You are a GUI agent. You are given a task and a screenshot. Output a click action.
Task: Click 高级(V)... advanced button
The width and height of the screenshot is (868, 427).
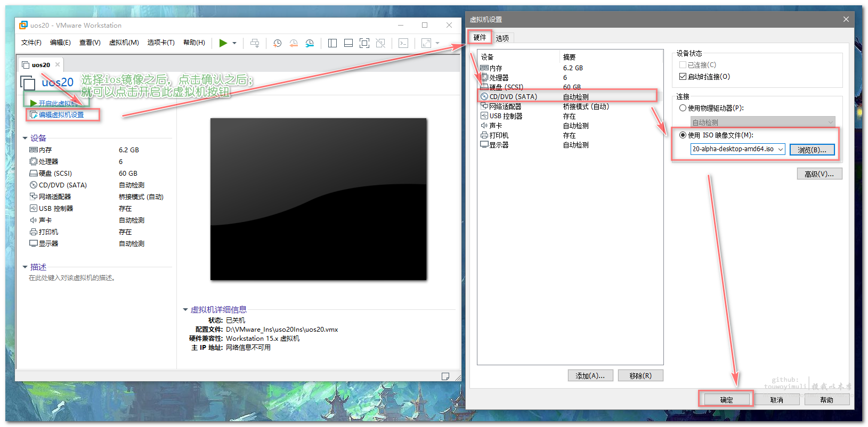point(820,174)
